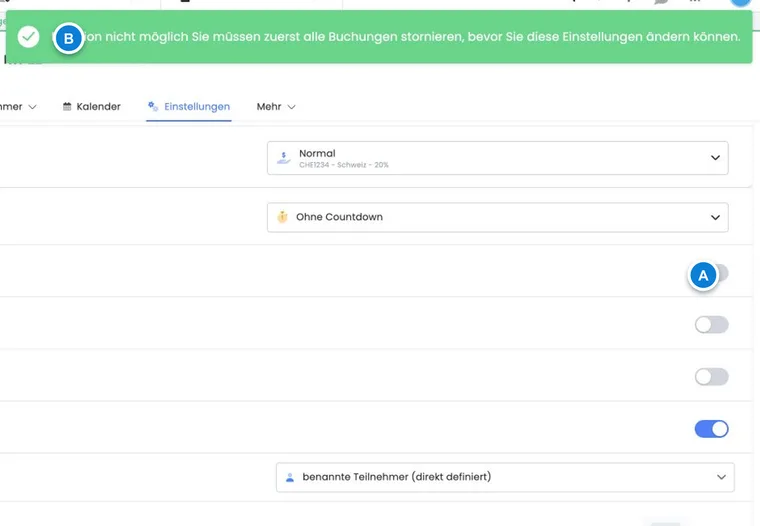Screen dimensions: 760x526
Task: Click the CHE1234 - Schweiz - 20% subtitle
Action: 344,165
